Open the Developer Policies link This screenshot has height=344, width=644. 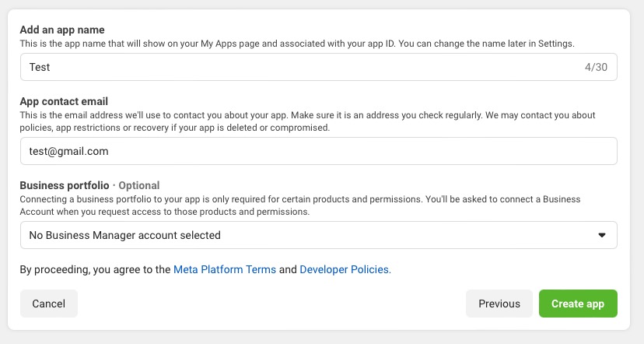pos(345,270)
